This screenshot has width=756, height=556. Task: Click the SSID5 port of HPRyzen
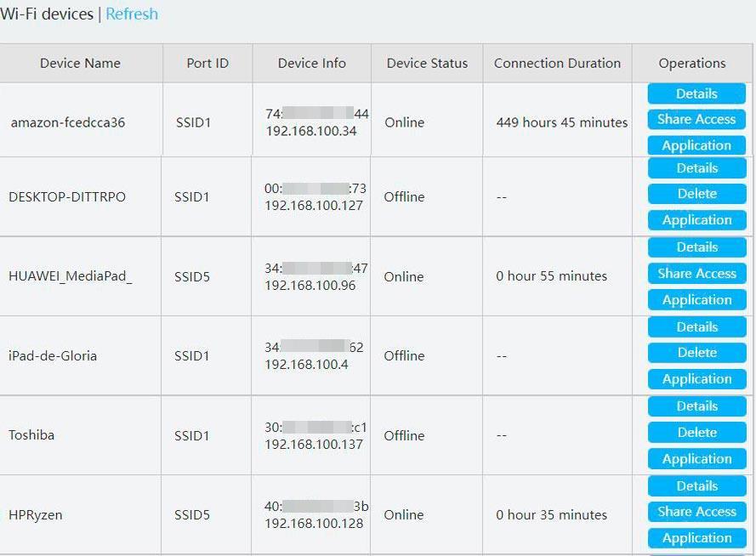[x=192, y=514]
